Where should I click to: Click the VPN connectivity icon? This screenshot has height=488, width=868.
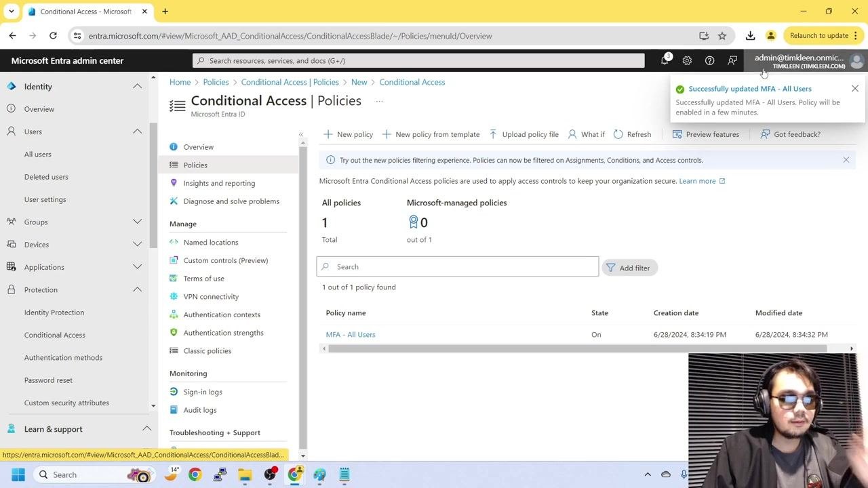pyautogui.click(x=174, y=296)
